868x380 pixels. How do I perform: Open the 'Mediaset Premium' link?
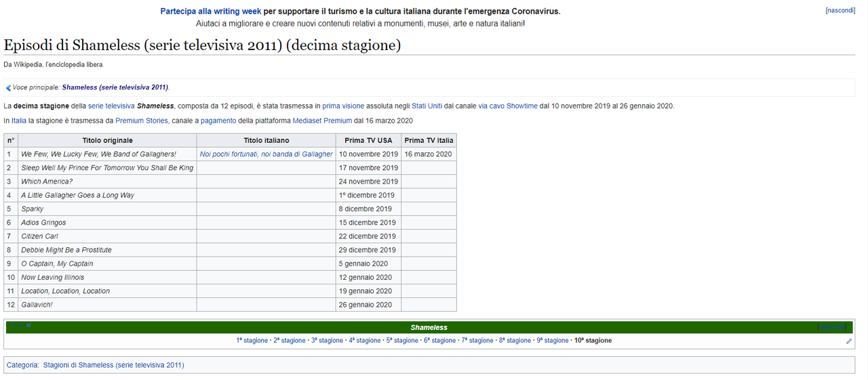pos(322,121)
